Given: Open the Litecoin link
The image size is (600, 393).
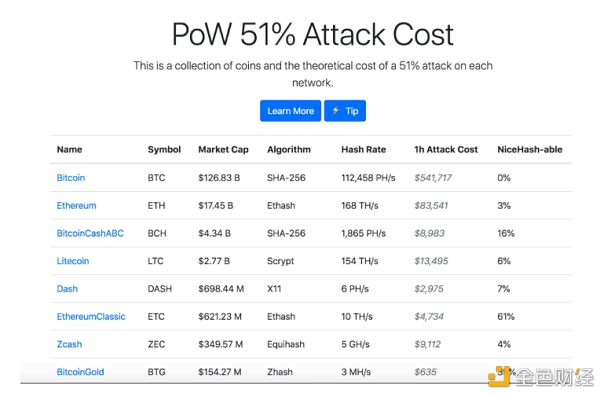Looking at the screenshot, I should click(73, 261).
